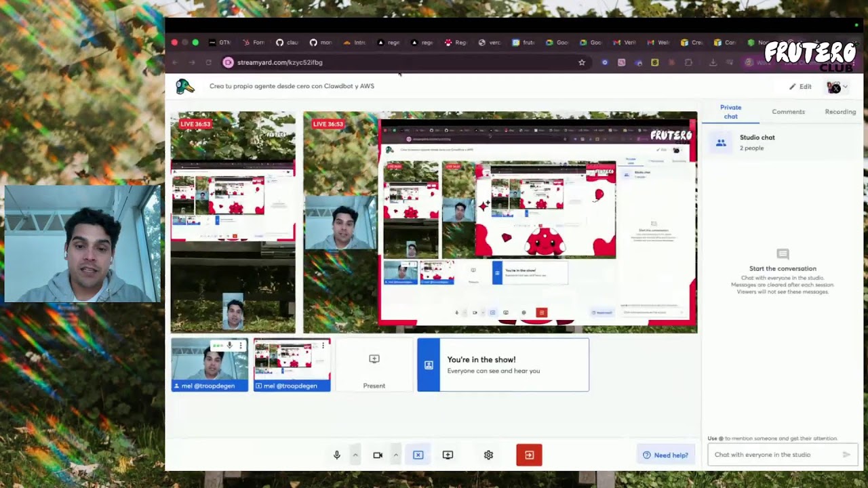Open studio settings gear
Viewport: 868px width, 488px height.
pos(488,455)
